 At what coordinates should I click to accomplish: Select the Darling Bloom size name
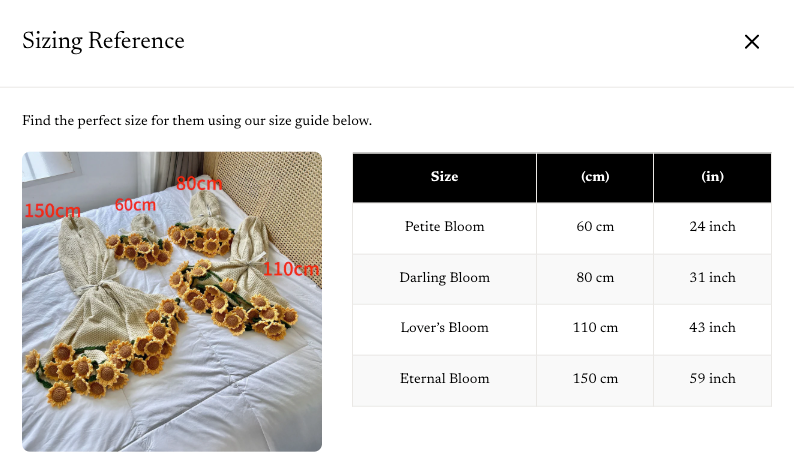tap(444, 278)
